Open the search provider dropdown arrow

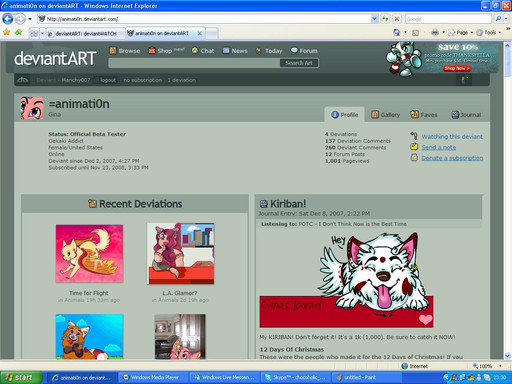pyautogui.click(x=506, y=19)
